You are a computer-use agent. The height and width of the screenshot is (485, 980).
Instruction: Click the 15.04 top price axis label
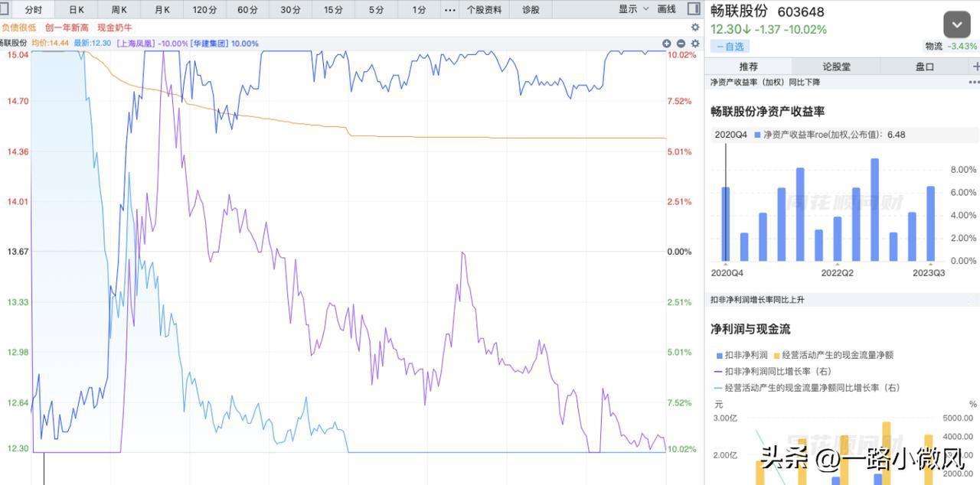coord(17,55)
